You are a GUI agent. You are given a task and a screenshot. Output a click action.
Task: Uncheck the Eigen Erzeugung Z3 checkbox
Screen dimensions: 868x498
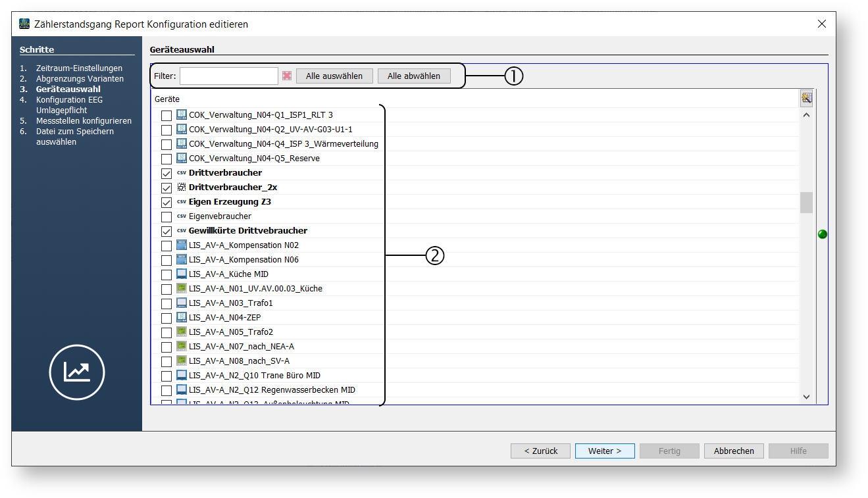click(166, 202)
